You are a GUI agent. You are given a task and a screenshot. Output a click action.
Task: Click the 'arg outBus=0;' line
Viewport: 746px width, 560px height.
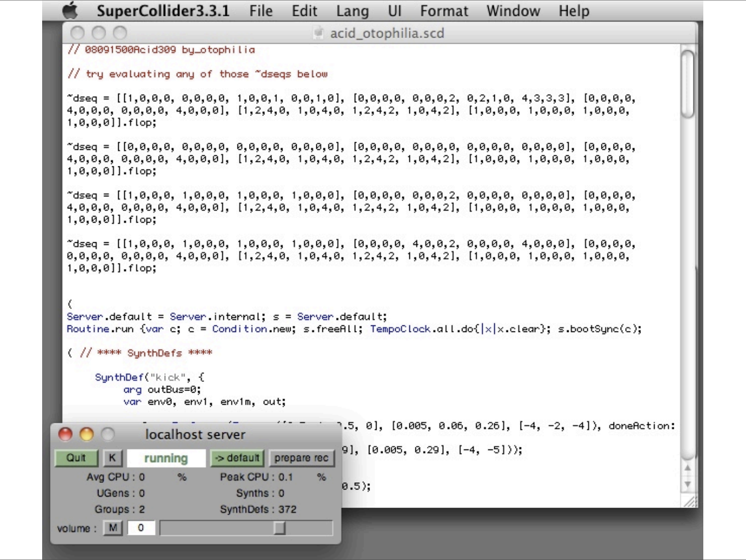click(x=162, y=389)
